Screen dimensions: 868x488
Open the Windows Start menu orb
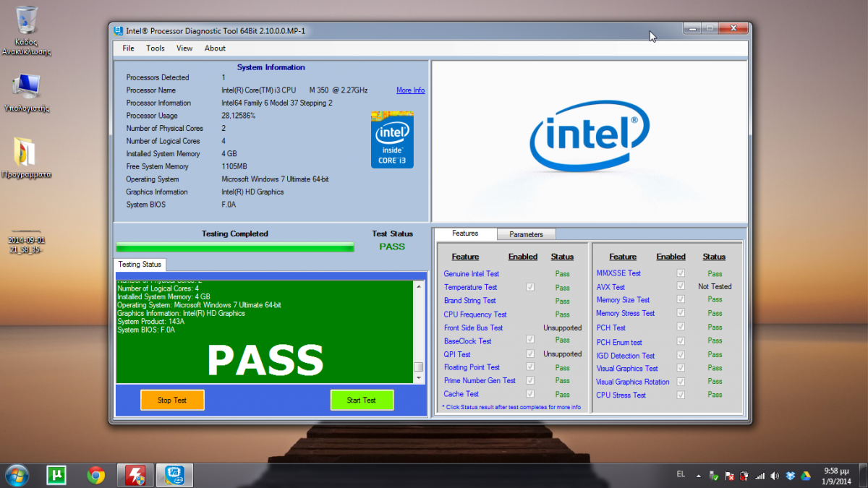click(x=16, y=475)
